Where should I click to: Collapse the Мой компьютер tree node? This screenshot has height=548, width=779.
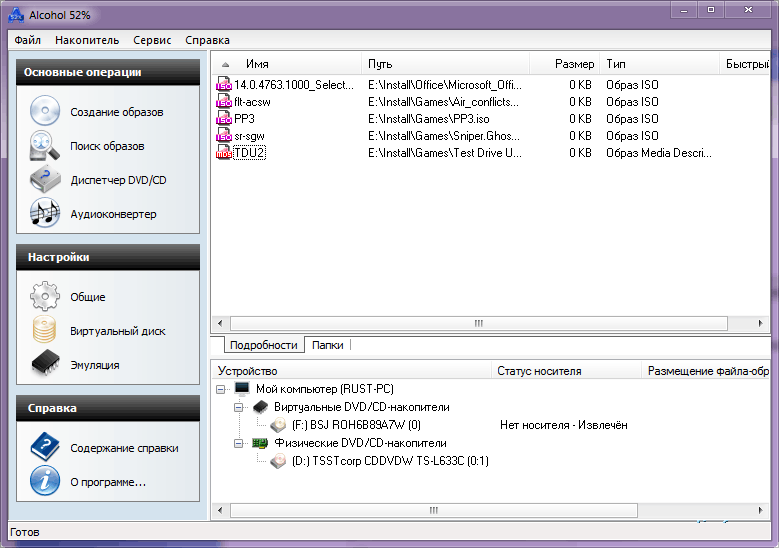[221, 389]
